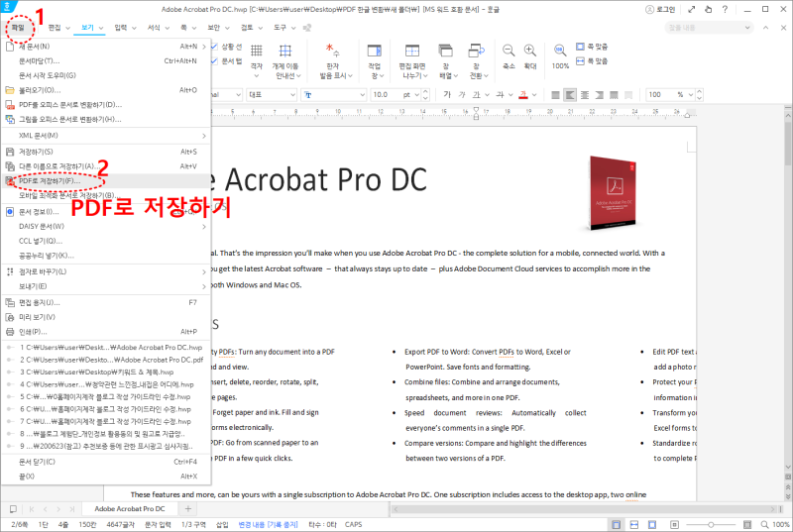Viewport: 793px width, 532px height.
Task: Toggle the 상황 선 checkbox
Action: [x=214, y=47]
